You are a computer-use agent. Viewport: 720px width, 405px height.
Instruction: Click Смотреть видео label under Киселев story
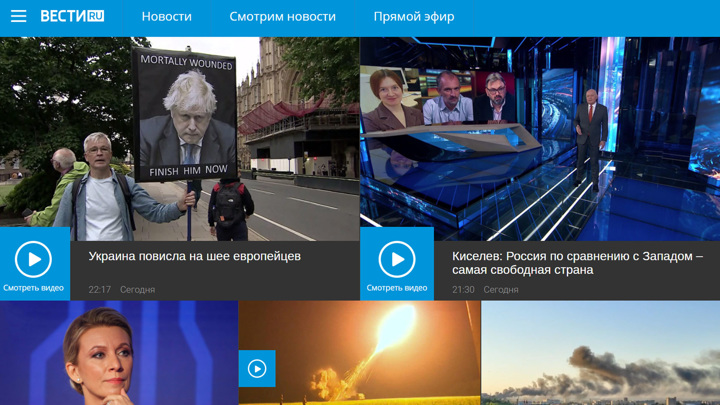tap(397, 288)
